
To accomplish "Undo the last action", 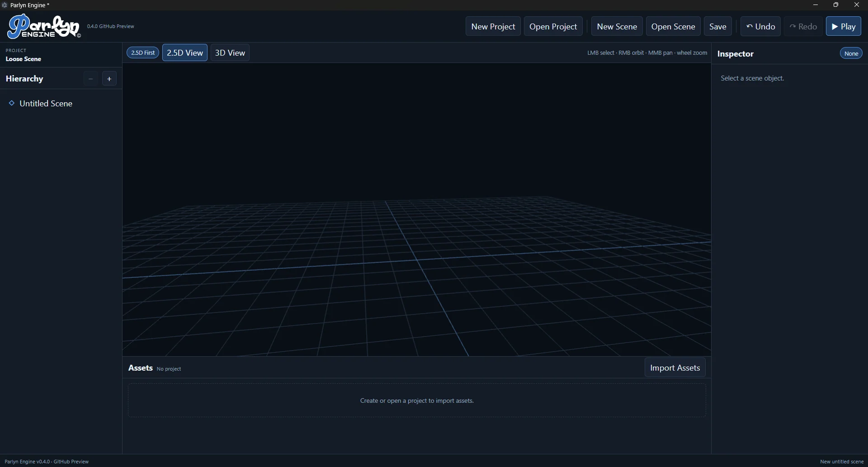I will click(x=761, y=26).
